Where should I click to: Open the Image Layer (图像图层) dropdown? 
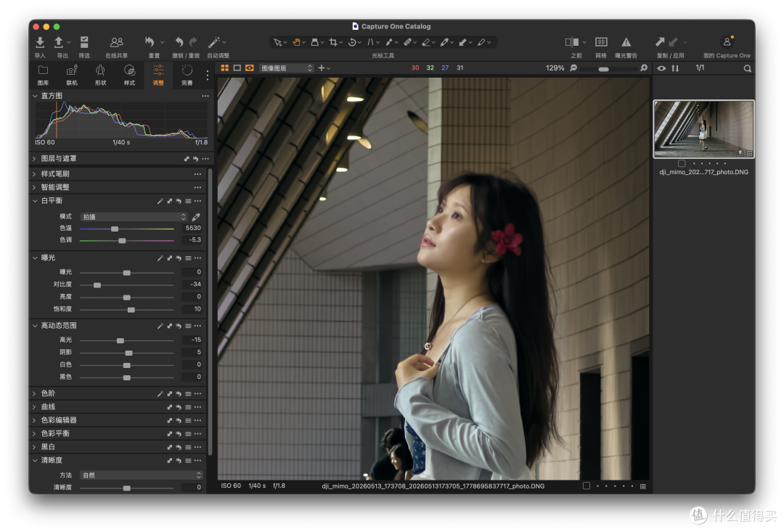point(287,68)
